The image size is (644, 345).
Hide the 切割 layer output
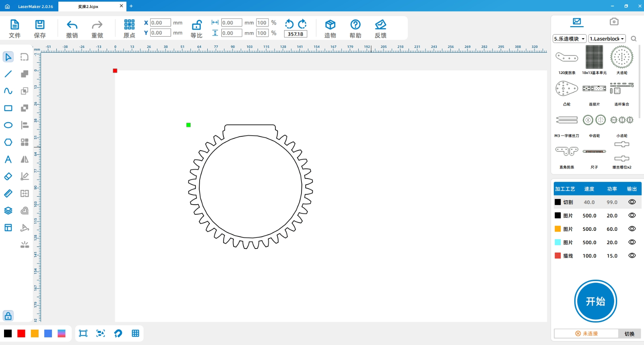tap(632, 202)
